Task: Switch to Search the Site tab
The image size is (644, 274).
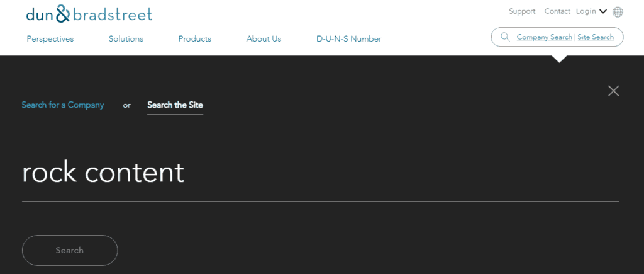Action: [175, 105]
